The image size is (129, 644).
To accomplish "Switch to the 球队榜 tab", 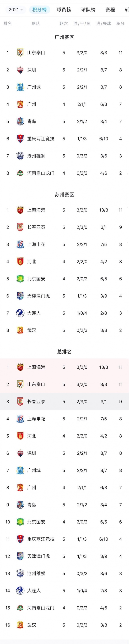I will pyautogui.click(x=88, y=9).
